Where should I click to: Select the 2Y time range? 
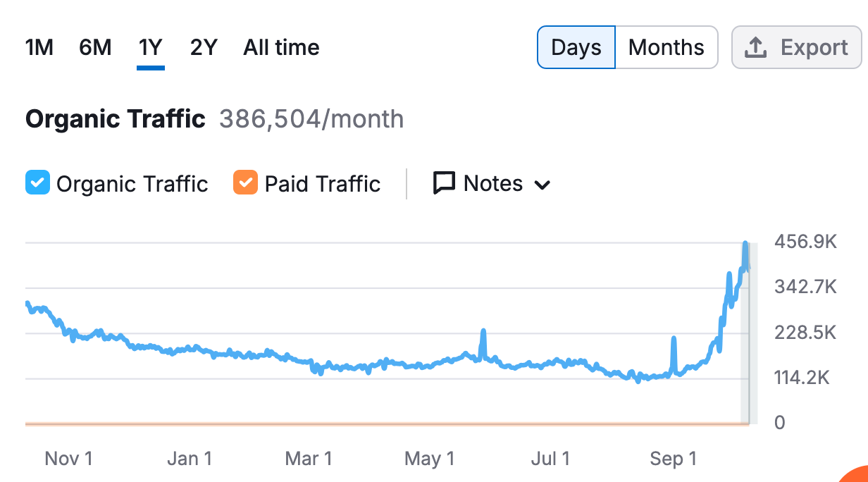204,48
